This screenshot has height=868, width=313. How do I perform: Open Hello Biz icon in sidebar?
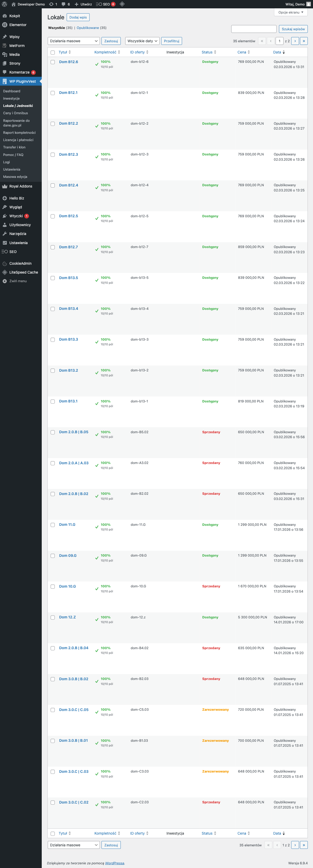pyautogui.click(x=5, y=198)
